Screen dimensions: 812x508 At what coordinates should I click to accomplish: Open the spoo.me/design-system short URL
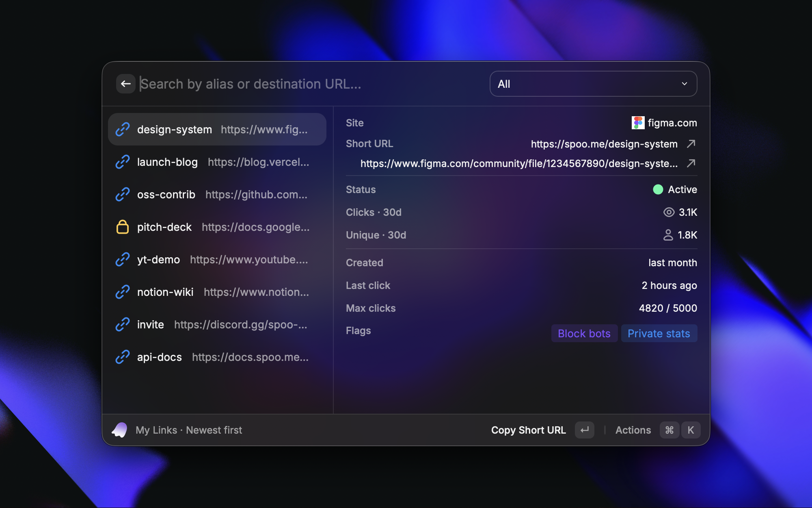coord(604,144)
